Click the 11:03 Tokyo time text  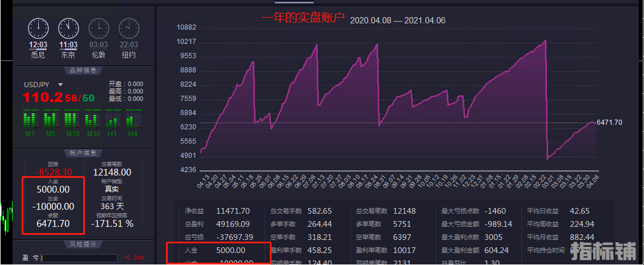point(68,44)
